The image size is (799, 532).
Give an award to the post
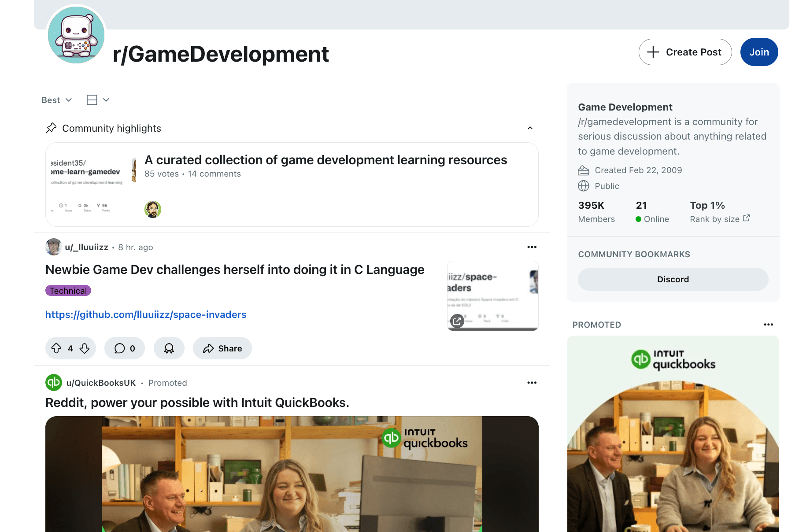click(169, 348)
